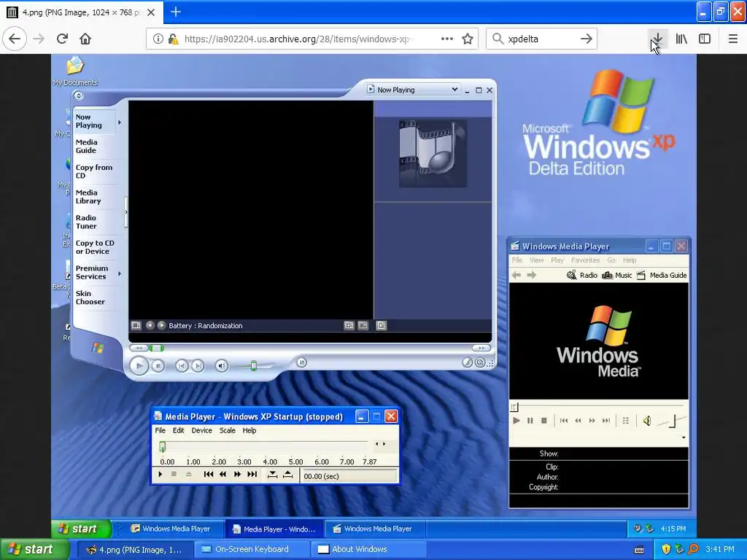Click the search box containing xpdelta
Image resolution: width=747 pixels, height=560 pixels.
point(542,39)
